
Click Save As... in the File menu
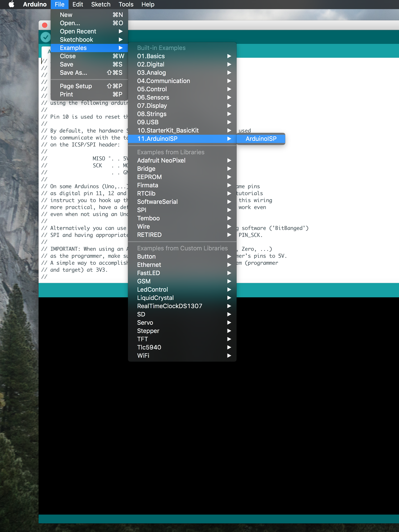73,73
